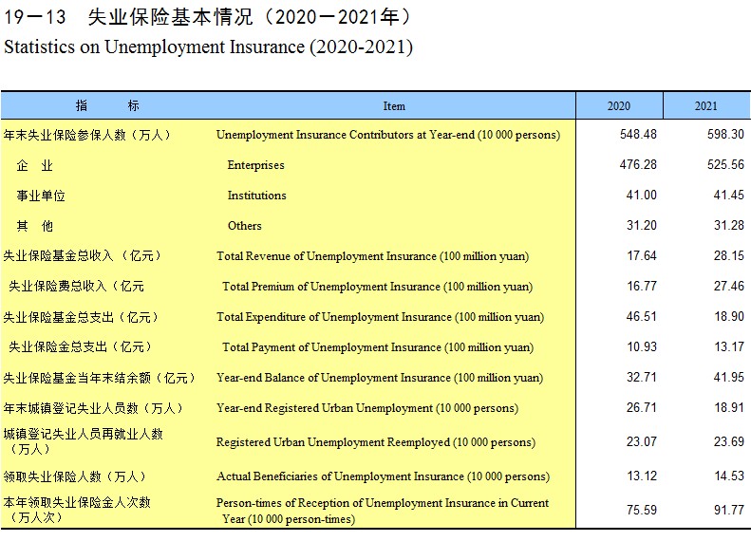Screen dimensions: 751x560
Task: Select the value 41.00
Action: pos(641,196)
